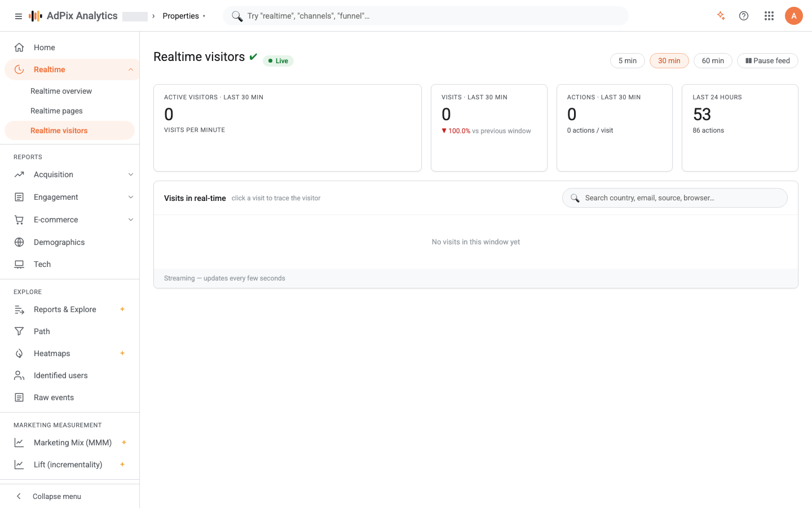Click the Raw events list icon
The image size is (812, 508).
pyautogui.click(x=19, y=397)
